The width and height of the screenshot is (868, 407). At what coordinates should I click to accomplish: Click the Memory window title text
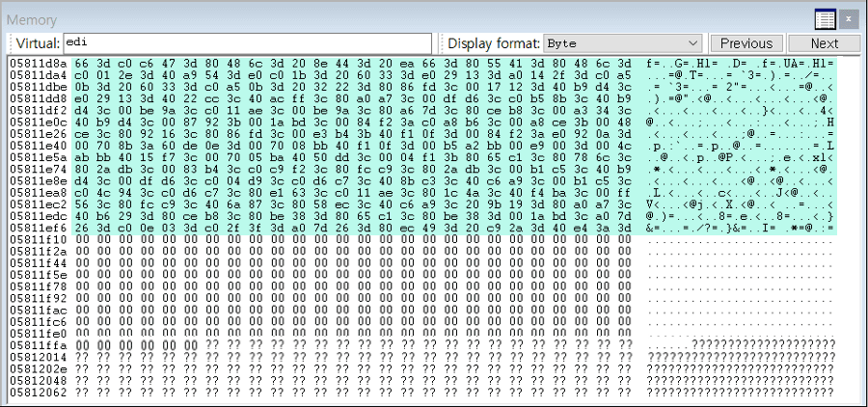32,20
